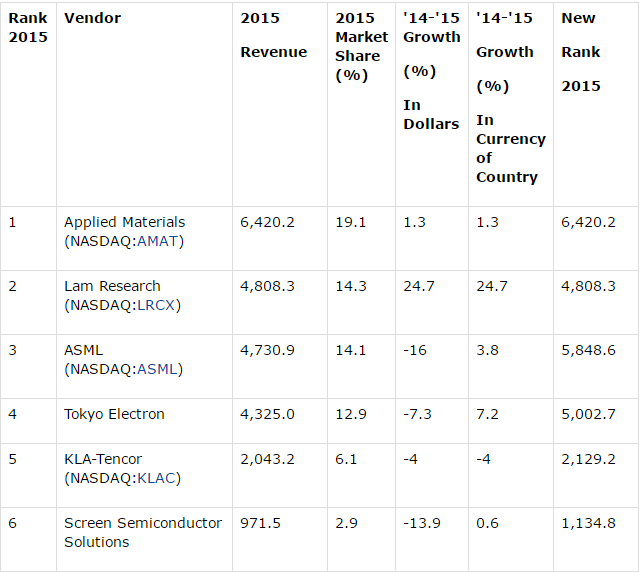Select the 'Rank 2015' column header
Screen dimensions: 639x572
click(x=28, y=27)
